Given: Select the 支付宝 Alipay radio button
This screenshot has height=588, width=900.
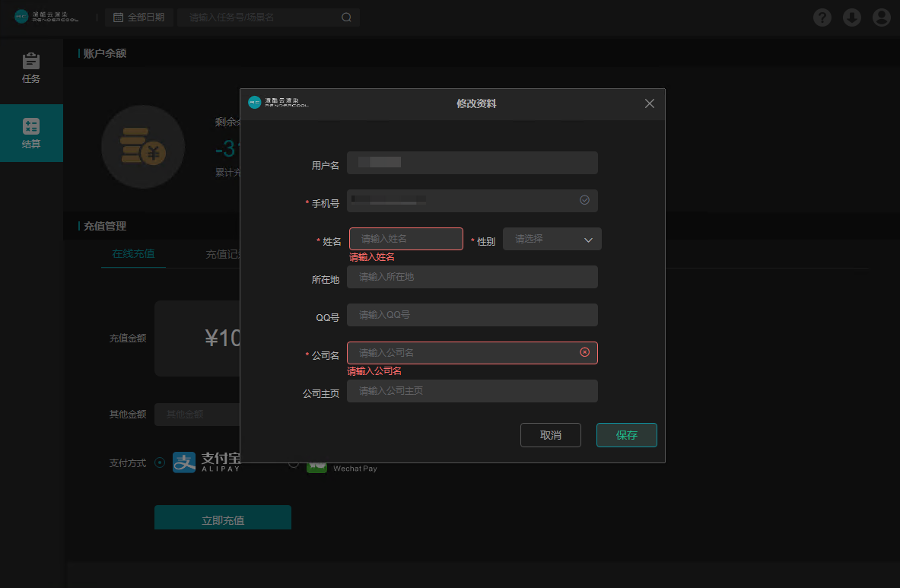Looking at the screenshot, I should (x=160, y=462).
